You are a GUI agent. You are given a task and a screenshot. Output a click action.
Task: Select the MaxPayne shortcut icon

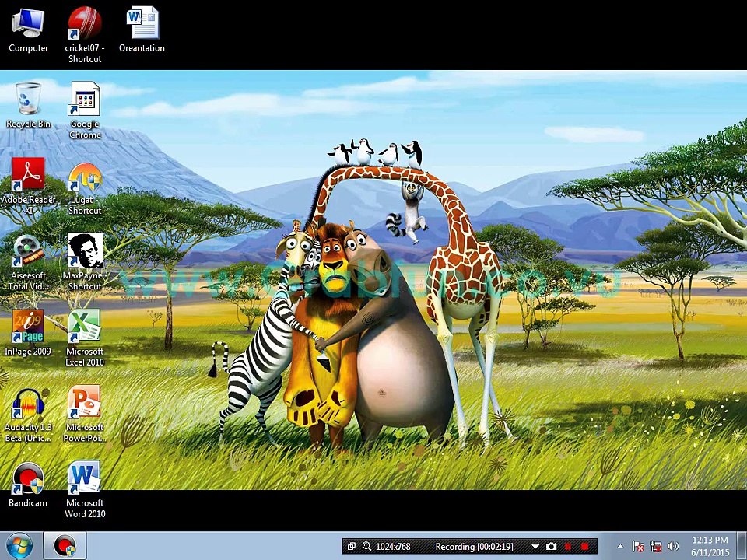pos(85,262)
